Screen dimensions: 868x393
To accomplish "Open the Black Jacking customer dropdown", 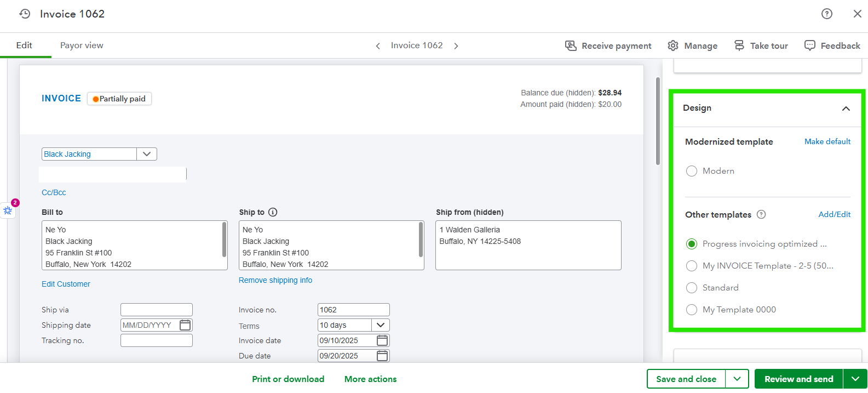I will pyautogui.click(x=147, y=154).
